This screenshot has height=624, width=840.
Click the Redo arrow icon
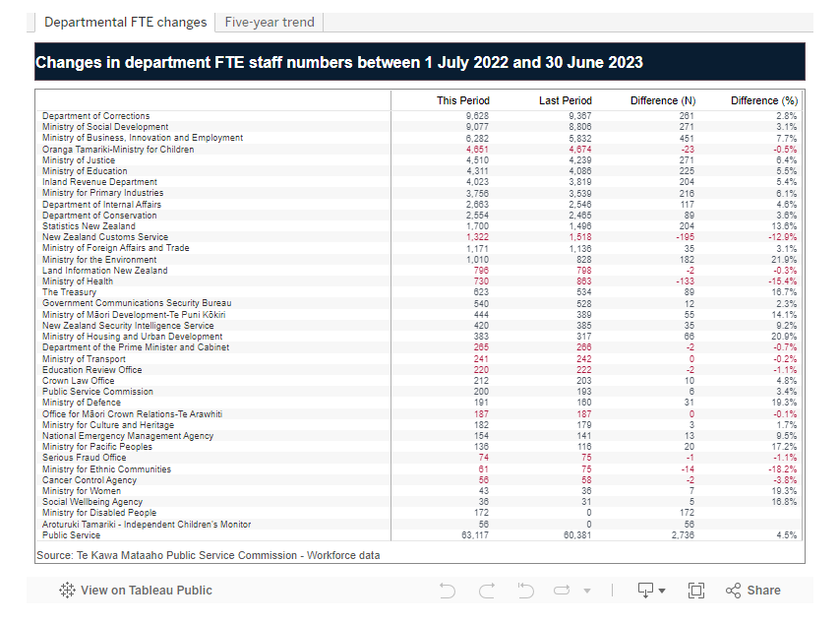point(487,591)
